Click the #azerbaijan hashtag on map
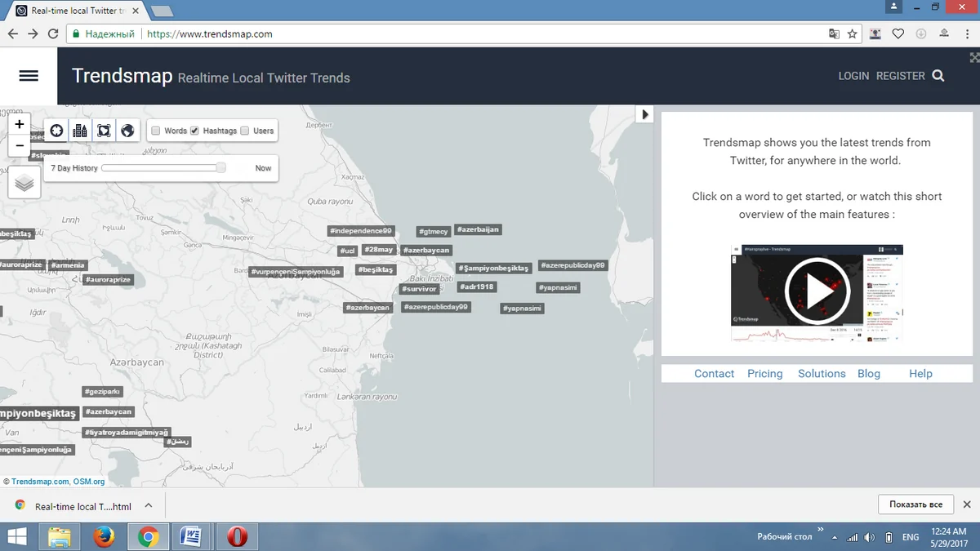The image size is (980, 551). coord(478,229)
